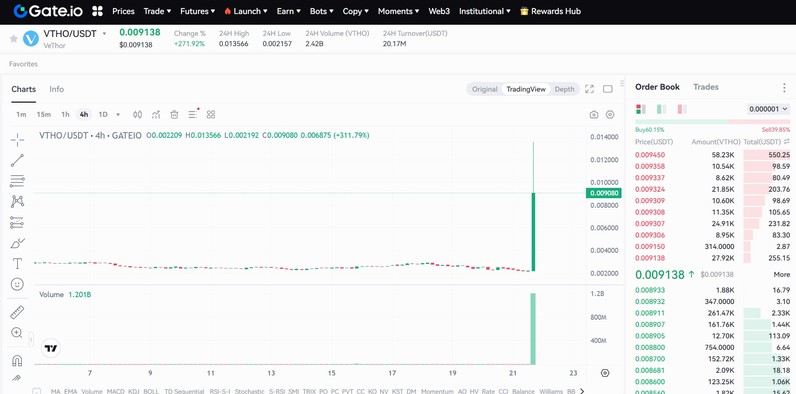The image size is (796, 394).
Task: Click the chart layout rectangle icon
Action: 608,89
